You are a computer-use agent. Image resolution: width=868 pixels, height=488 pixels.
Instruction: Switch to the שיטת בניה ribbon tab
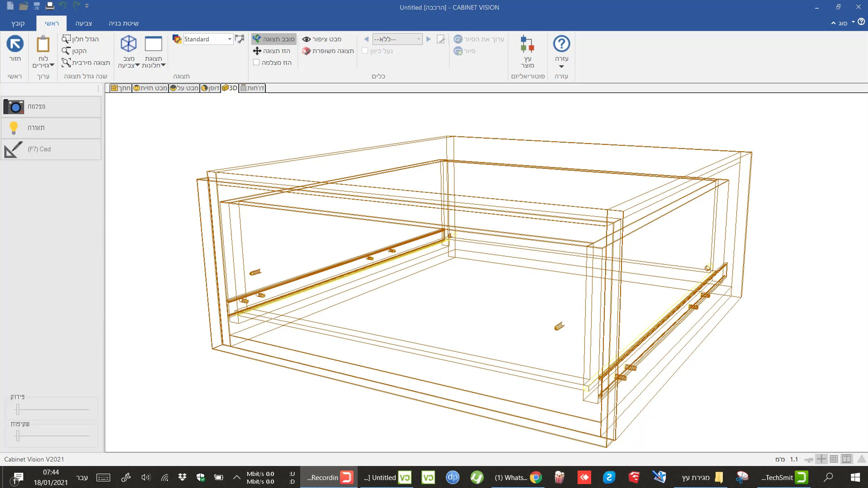point(123,23)
